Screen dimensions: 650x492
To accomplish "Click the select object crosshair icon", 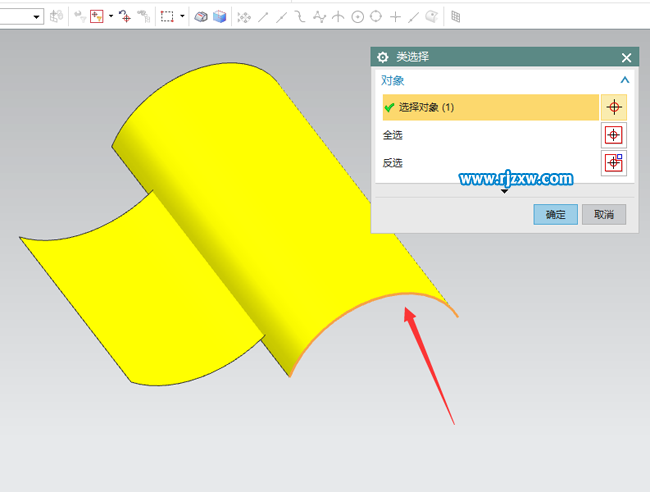I will click(x=614, y=107).
